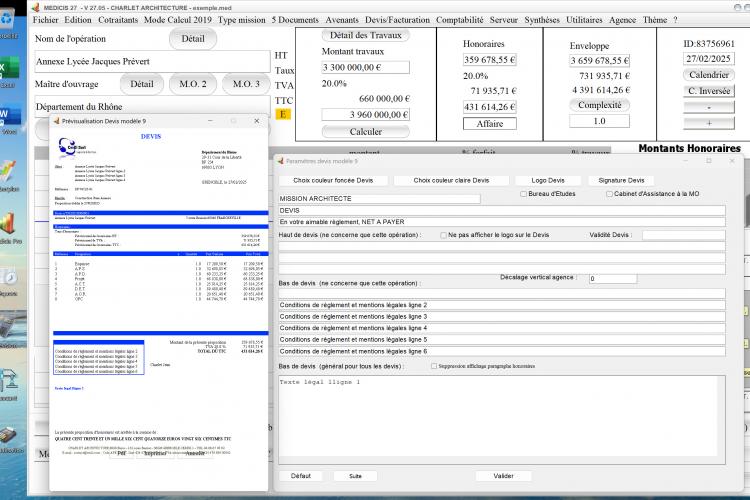
Task: Click the M.O. 2 button
Action: pos(193,84)
